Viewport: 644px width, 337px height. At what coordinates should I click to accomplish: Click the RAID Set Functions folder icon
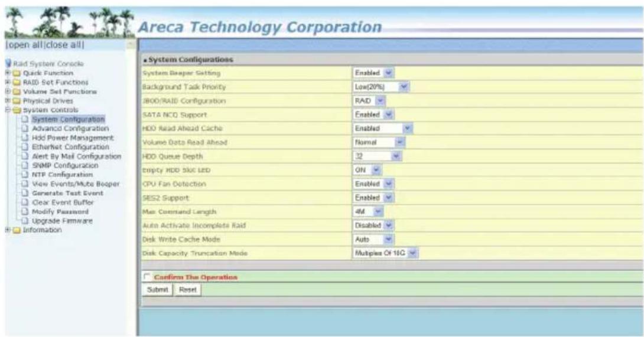tap(17, 83)
